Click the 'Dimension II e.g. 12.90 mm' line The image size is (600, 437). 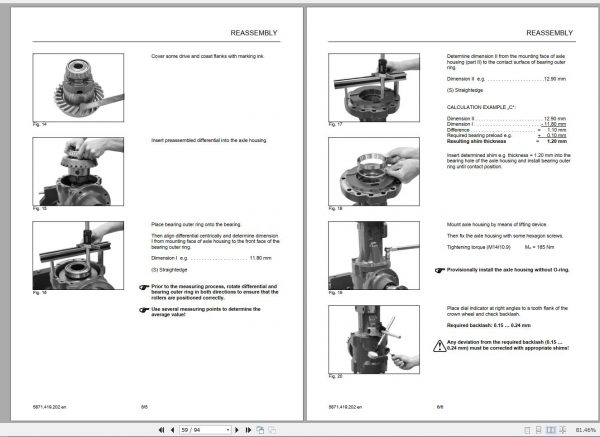506,79
